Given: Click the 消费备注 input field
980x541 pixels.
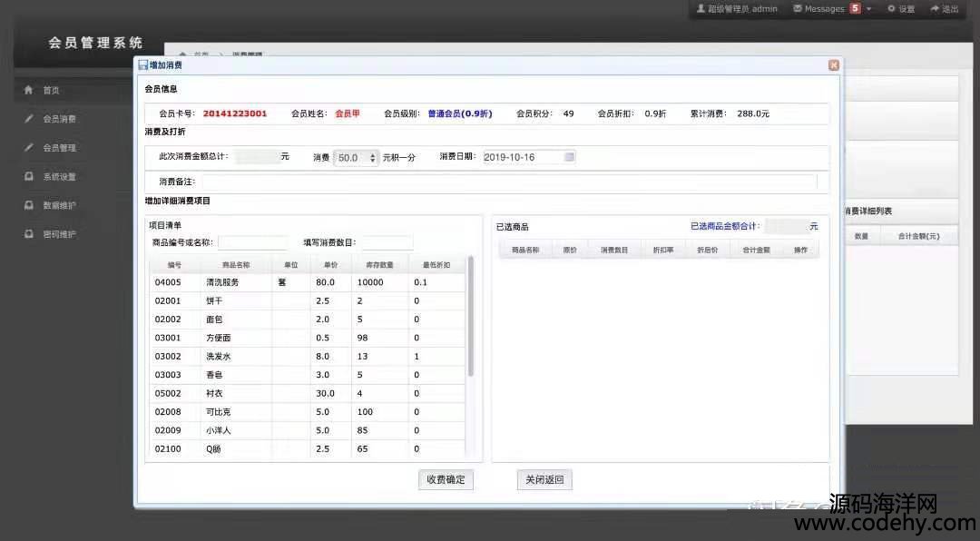Looking at the screenshot, I should (509, 182).
